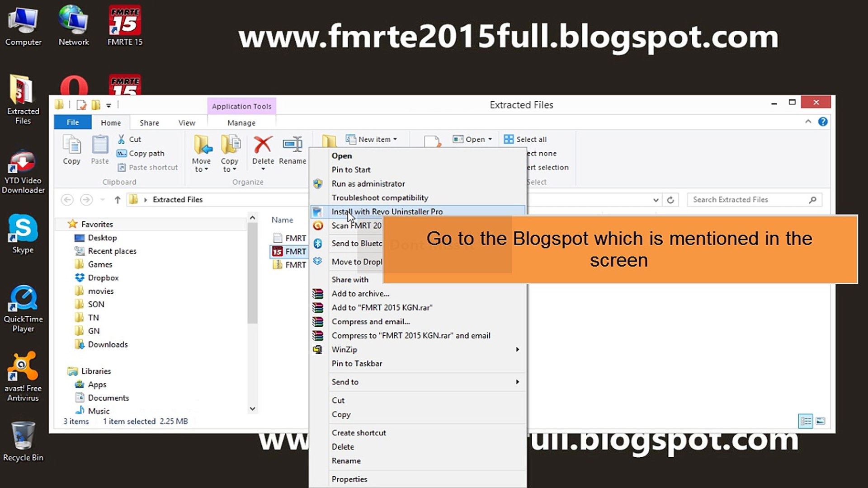The width and height of the screenshot is (868, 488).
Task: Click the up-arrow navigation icon
Action: (x=118, y=200)
